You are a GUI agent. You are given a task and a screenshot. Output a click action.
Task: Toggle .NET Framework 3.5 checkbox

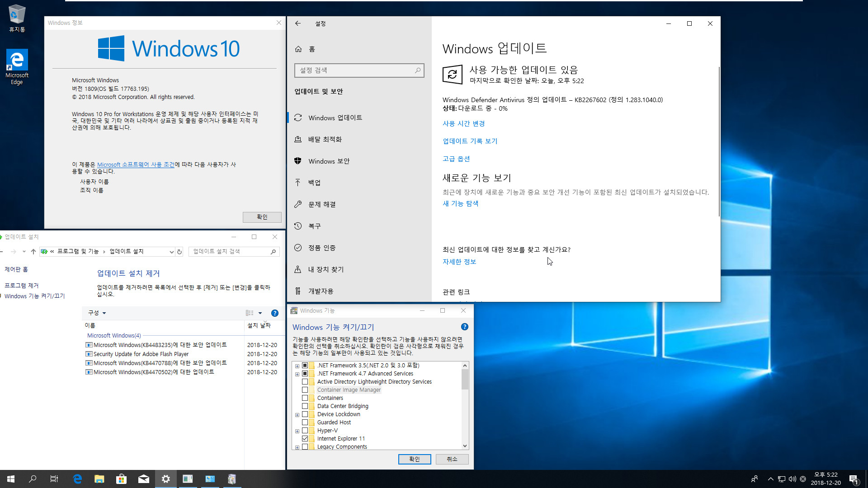pyautogui.click(x=305, y=366)
